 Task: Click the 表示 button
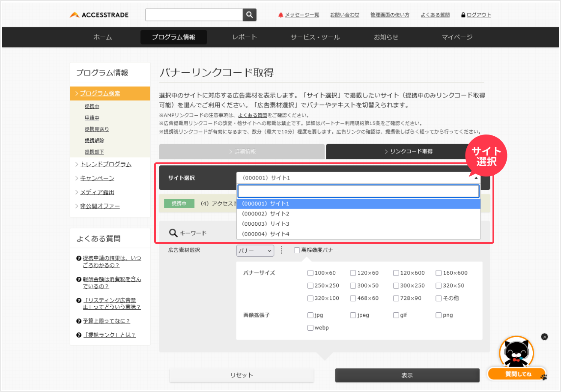coord(407,375)
